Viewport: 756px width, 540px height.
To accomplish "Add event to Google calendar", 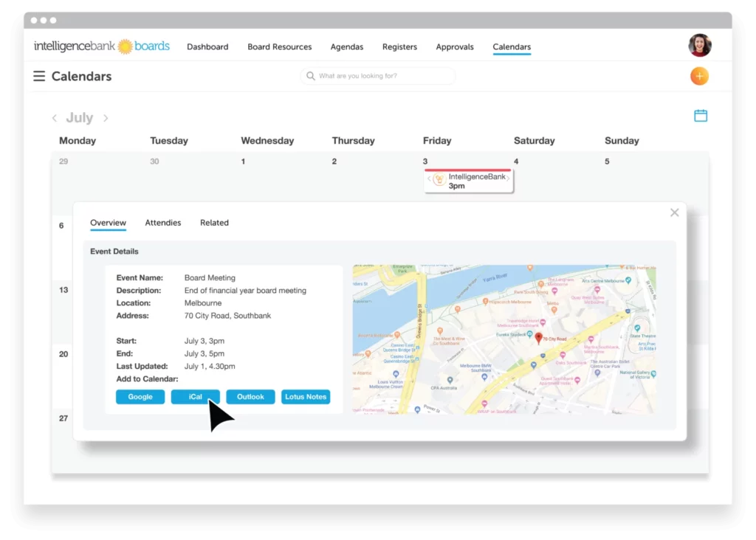I will pos(140,397).
